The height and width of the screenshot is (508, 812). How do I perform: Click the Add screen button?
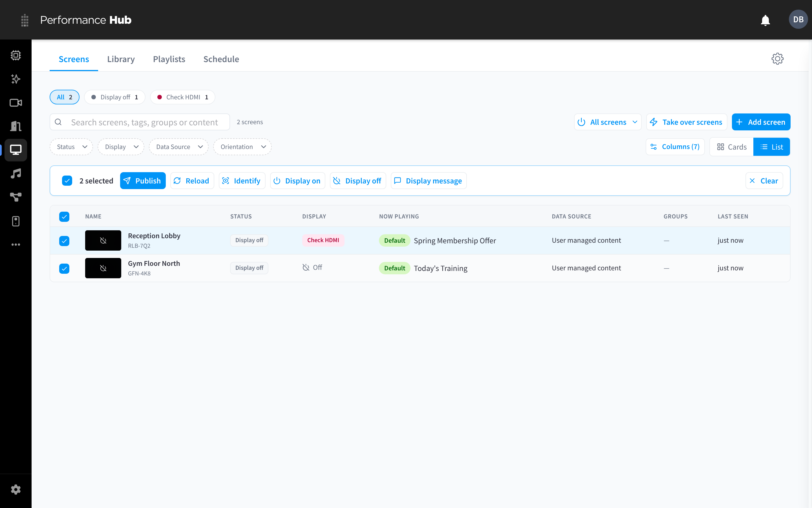tap(761, 122)
